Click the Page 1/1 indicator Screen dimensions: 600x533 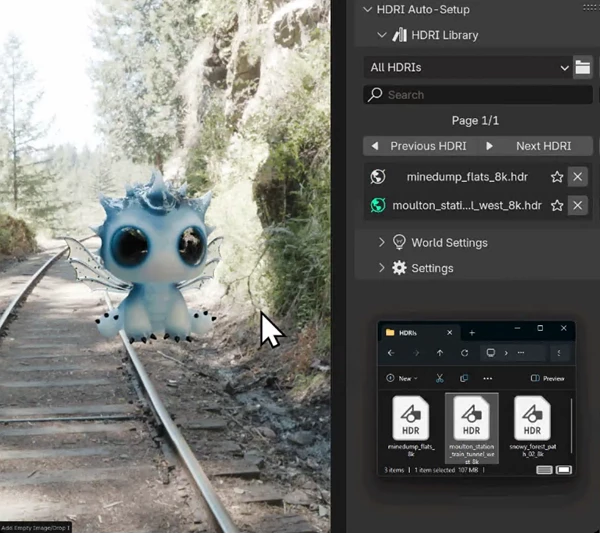tap(475, 121)
